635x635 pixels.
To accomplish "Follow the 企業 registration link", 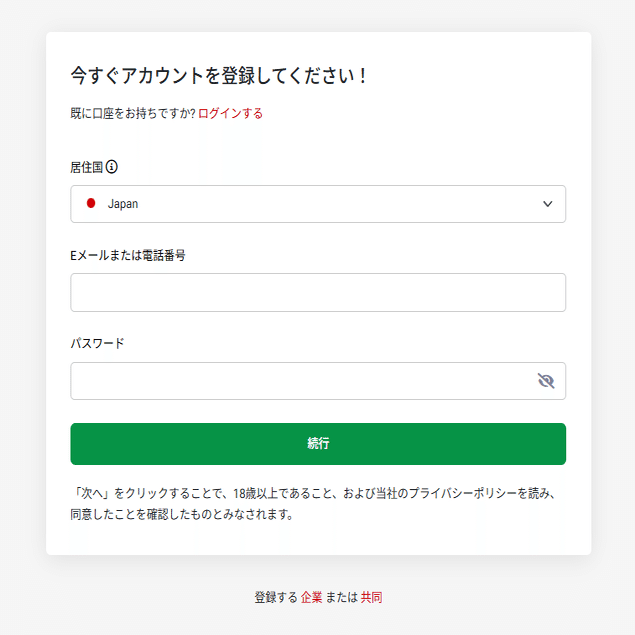I will pyautogui.click(x=312, y=598).
